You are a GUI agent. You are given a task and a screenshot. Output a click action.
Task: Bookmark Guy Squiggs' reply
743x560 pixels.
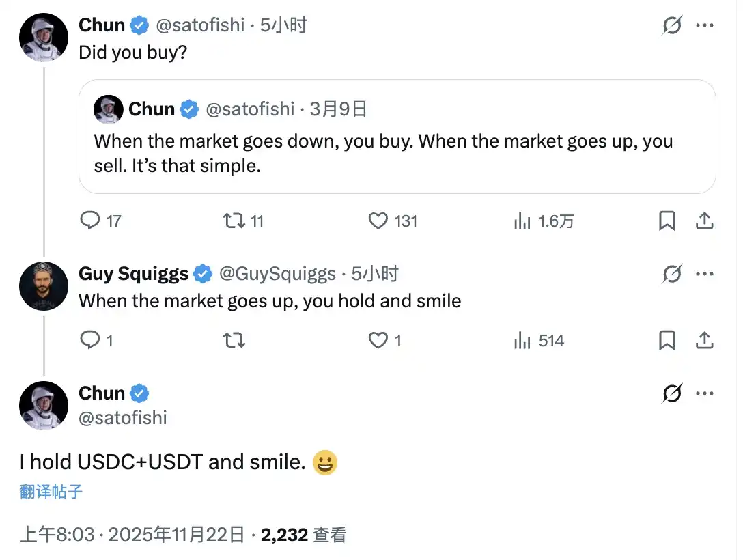(667, 340)
